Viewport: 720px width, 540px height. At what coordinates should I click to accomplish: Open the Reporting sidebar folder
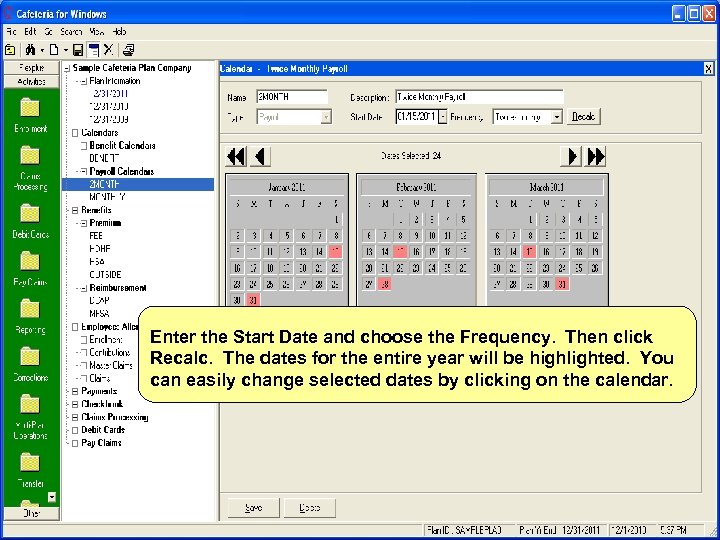click(30, 309)
